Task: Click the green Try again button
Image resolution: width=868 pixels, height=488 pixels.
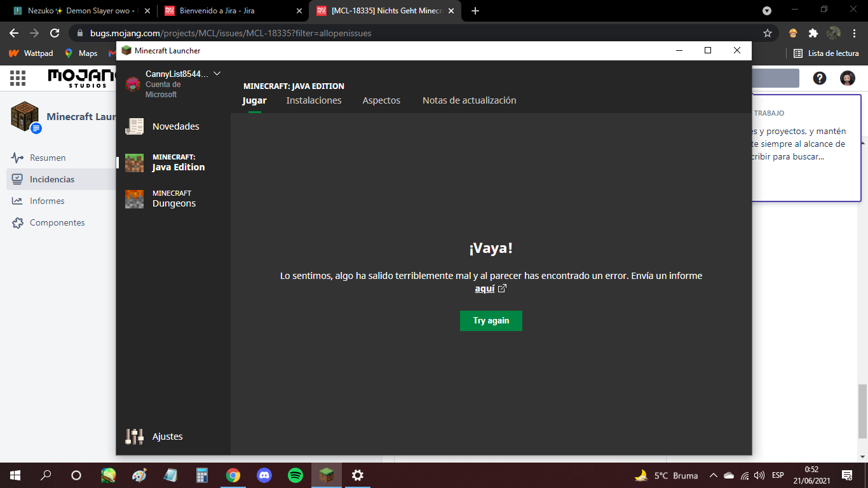Action: tap(491, 321)
